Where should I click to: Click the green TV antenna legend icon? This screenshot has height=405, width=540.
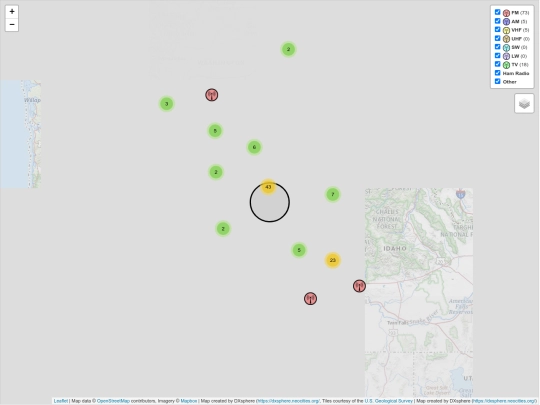(x=506, y=65)
